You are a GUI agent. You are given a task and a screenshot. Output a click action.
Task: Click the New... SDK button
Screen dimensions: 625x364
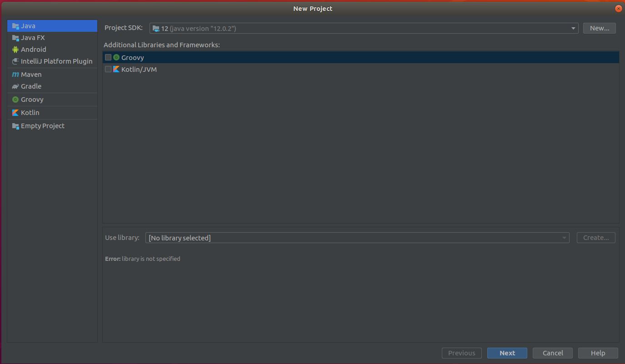tap(600, 28)
